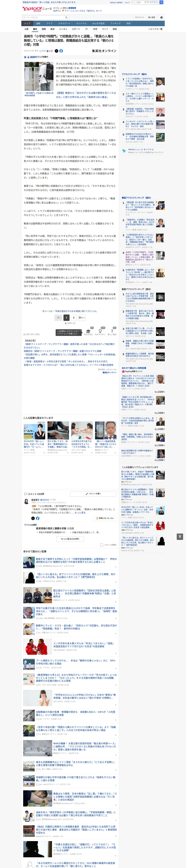
Task: Open '次ページは：市長の意向がそのまま現場に…' link
Action: point(70,311)
